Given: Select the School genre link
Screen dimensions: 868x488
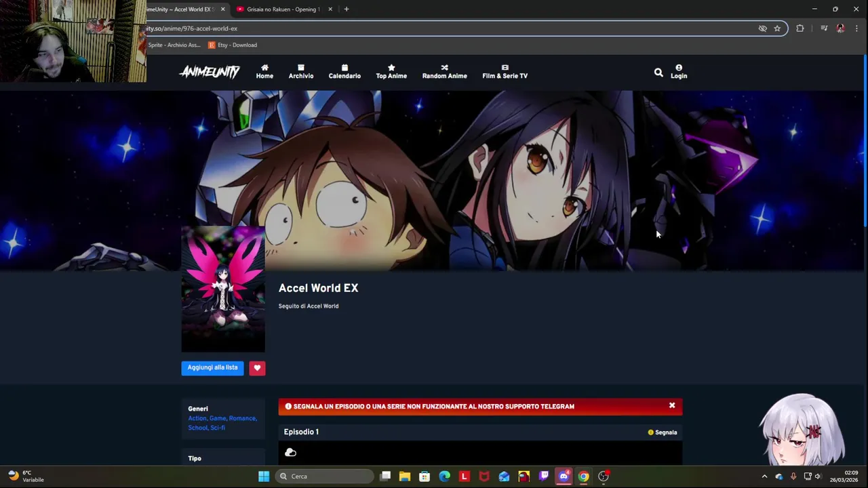Looking at the screenshot, I should pos(198,428).
